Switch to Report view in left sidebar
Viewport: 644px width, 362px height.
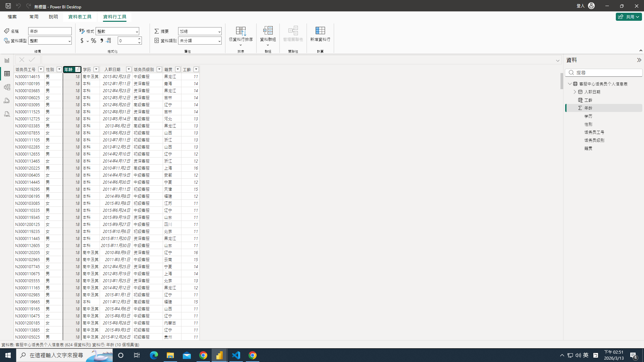point(7,60)
